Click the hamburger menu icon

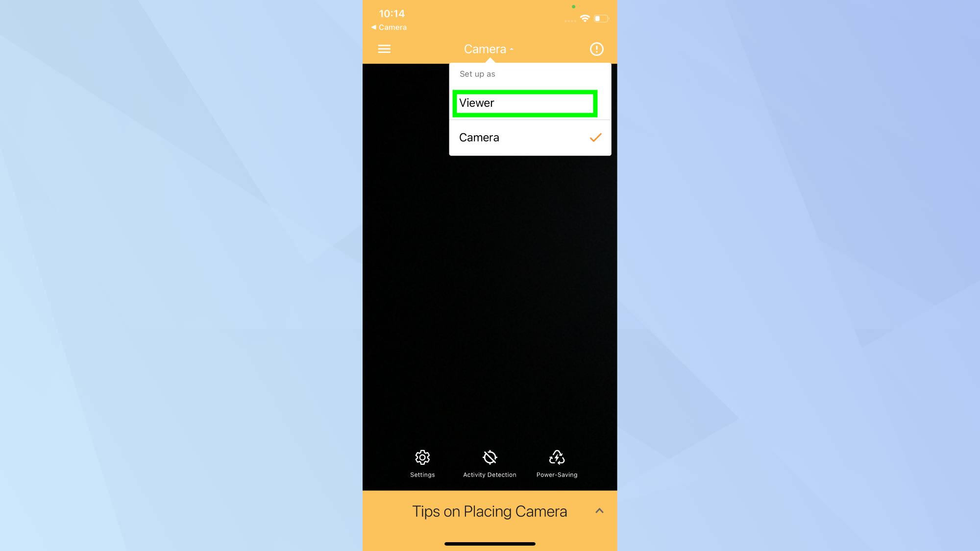tap(383, 48)
